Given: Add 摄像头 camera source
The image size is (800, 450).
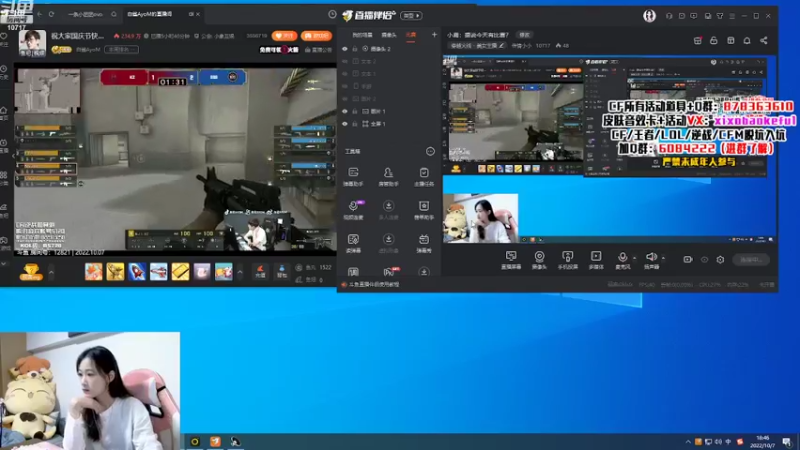Looking at the screenshot, I should 539,260.
